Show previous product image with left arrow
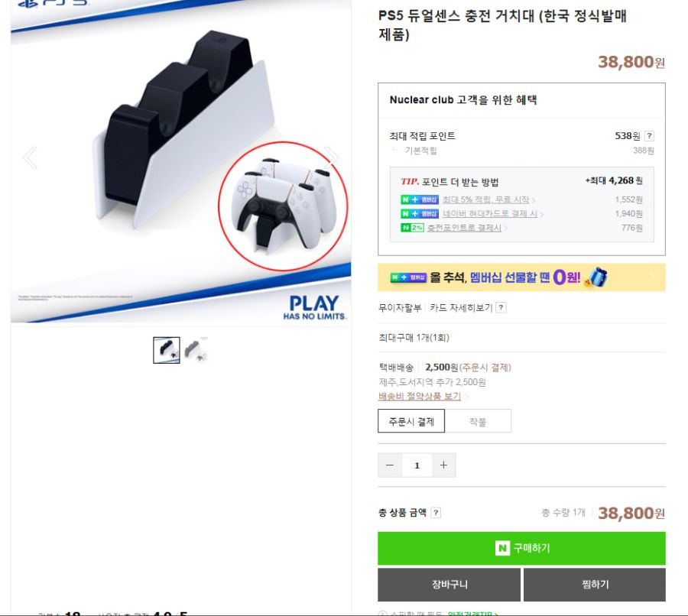This screenshot has height=616, width=688. 30,157
